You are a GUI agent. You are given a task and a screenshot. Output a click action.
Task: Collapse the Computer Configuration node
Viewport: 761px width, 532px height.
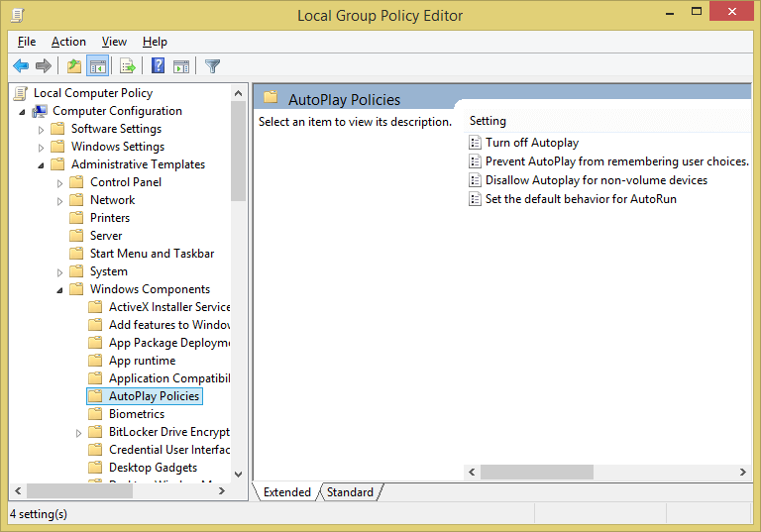click(23, 112)
